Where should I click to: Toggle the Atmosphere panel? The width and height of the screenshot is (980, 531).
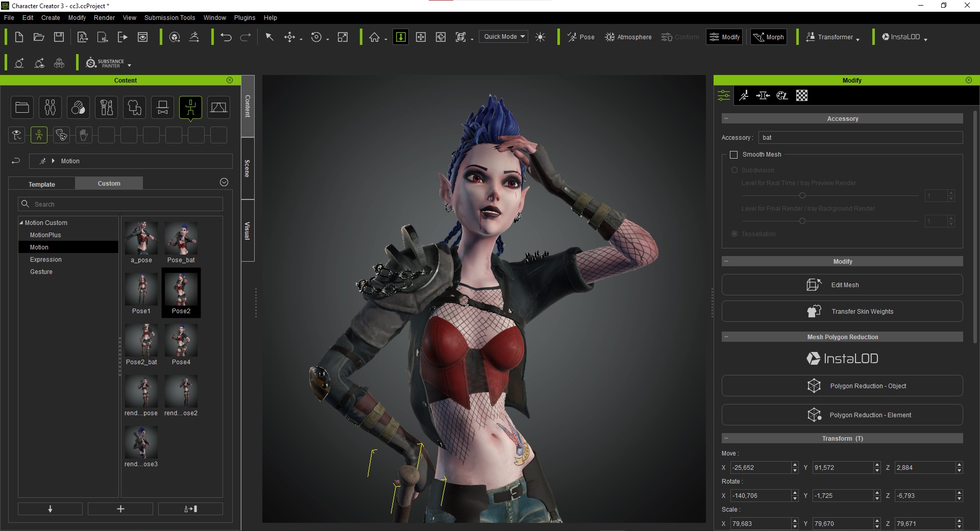628,37
